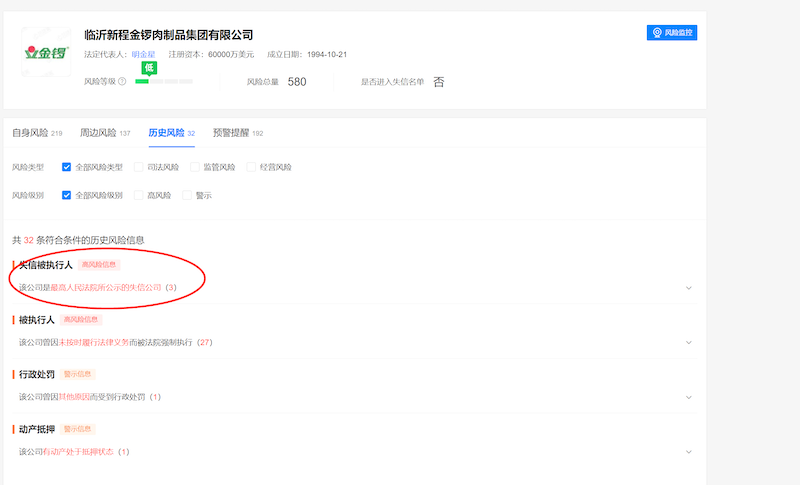This screenshot has width=800, height=485.
Task: Click 警示信息 tag beside 动产抵押
Action: click(x=78, y=429)
